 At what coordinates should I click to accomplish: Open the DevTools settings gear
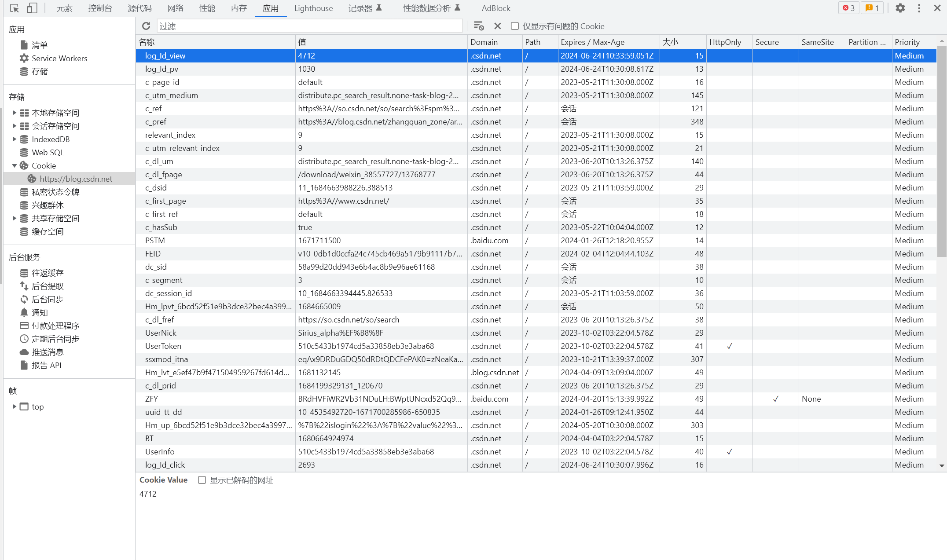900,8
